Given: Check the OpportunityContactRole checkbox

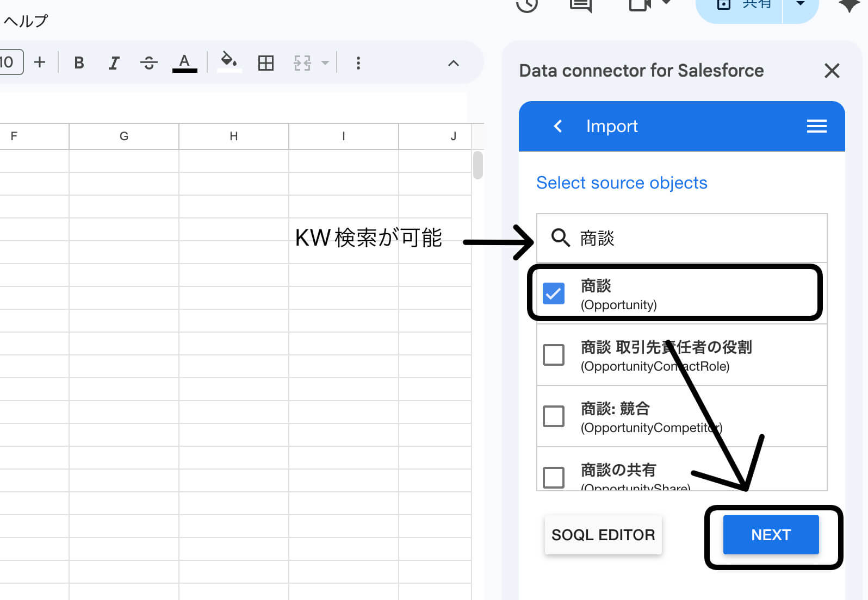Looking at the screenshot, I should click(x=554, y=355).
